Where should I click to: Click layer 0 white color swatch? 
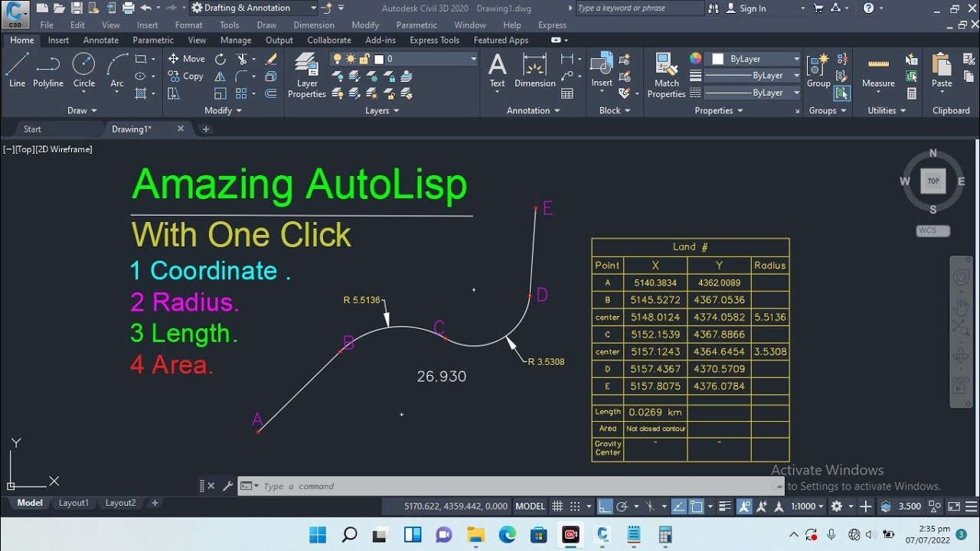coord(379,59)
